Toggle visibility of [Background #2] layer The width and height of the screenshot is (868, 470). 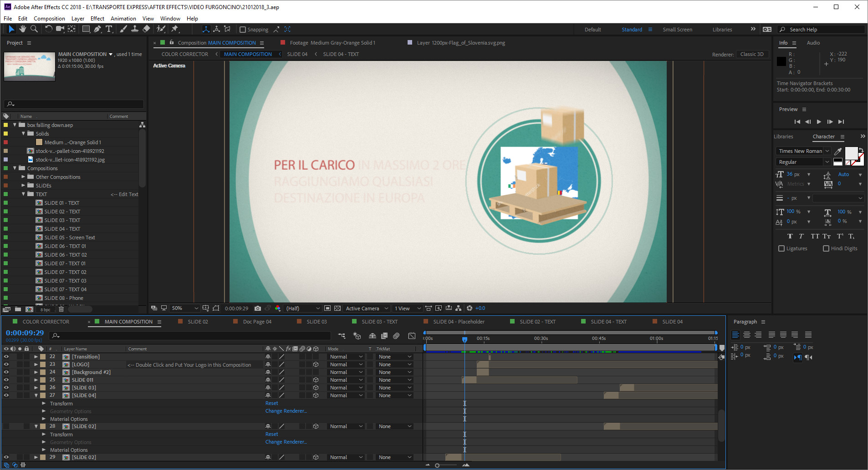[x=6, y=372]
